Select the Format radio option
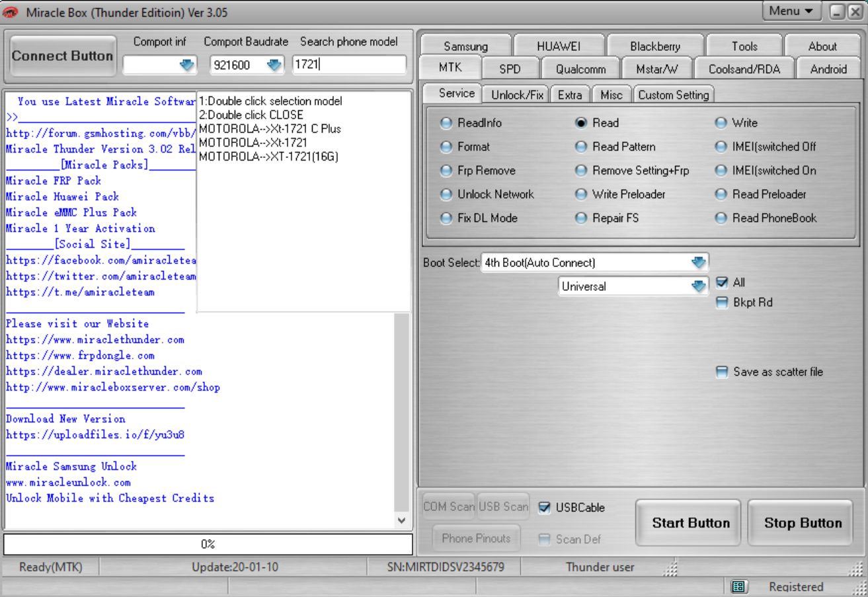This screenshot has width=868, height=597. [x=446, y=147]
